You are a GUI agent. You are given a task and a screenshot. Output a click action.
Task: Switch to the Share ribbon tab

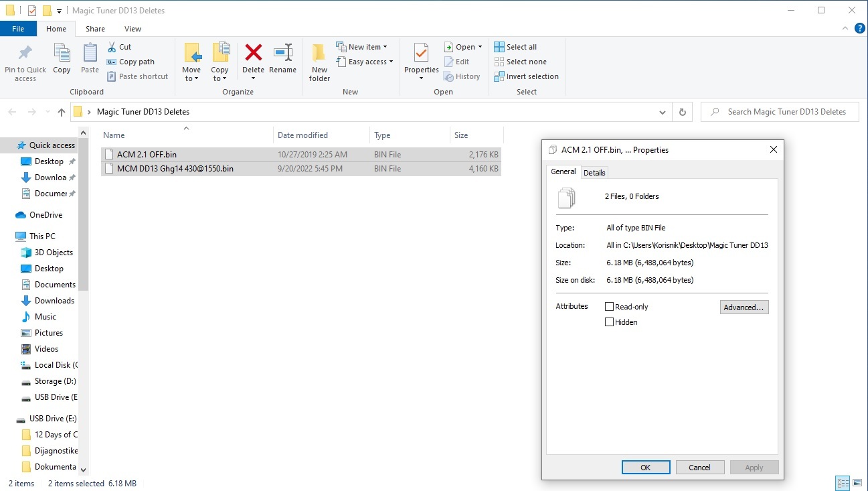coord(95,29)
